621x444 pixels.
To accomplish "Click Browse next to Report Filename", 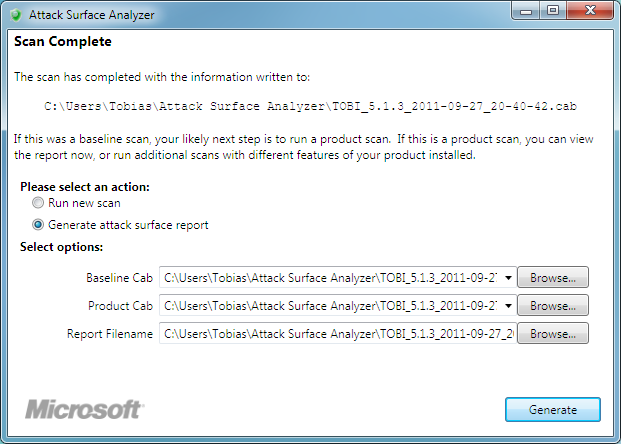I will click(553, 333).
